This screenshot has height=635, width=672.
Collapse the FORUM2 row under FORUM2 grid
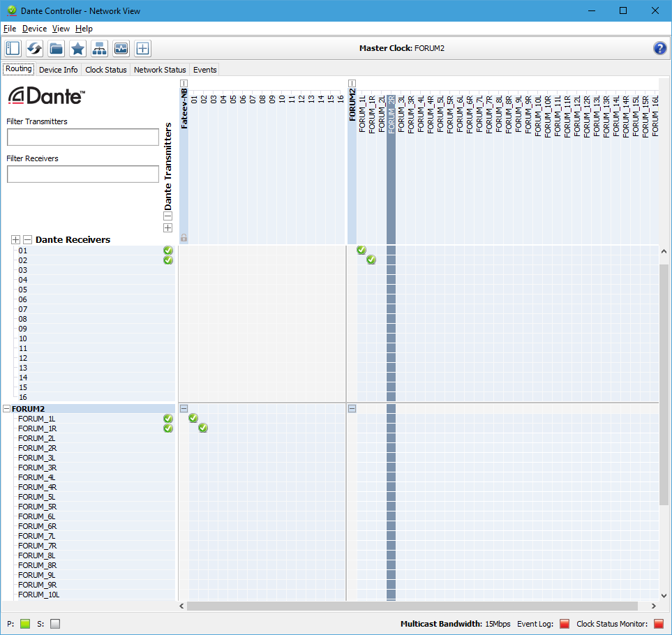click(x=352, y=408)
